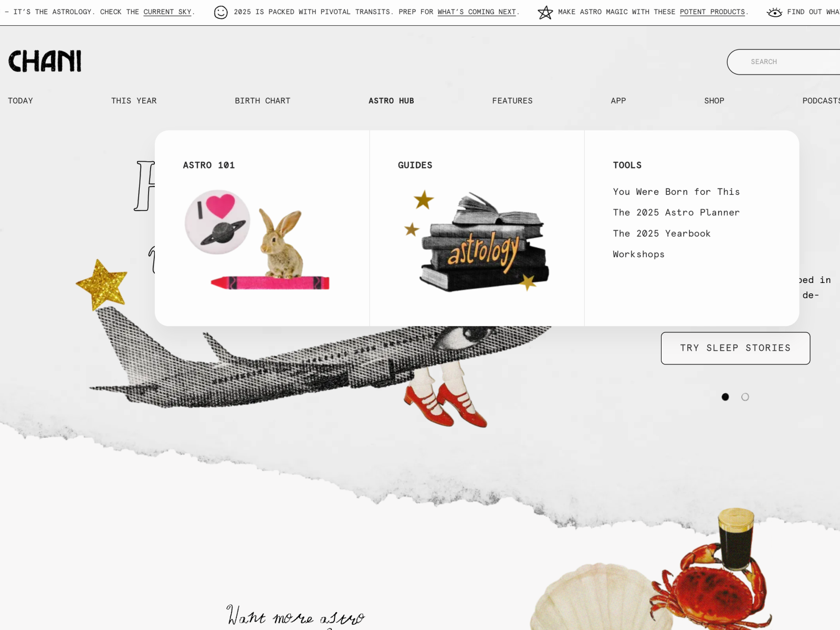Click the GUIDES heading
Image resolution: width=840 pixels, height=630 pixels.
click(x=415, y=165)
